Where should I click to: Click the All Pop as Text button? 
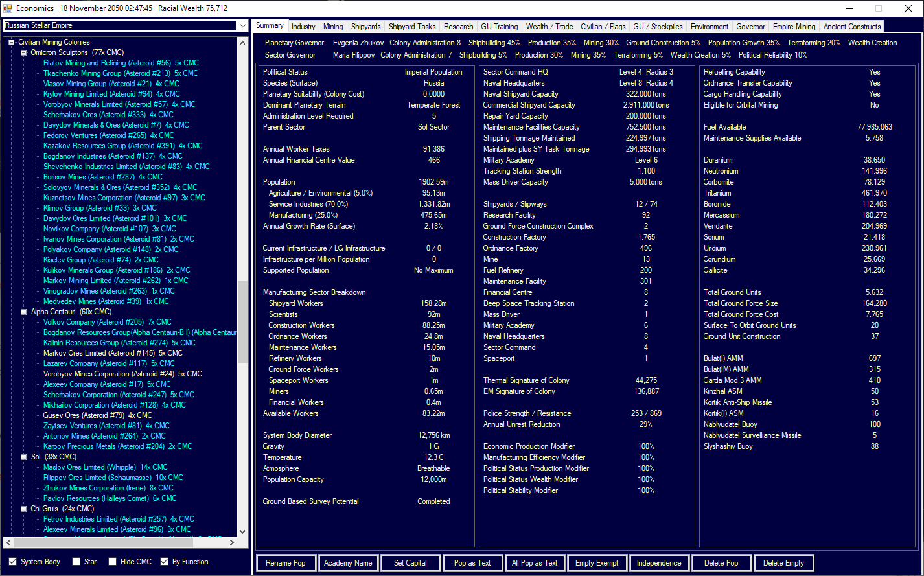[x=535, y=563]
